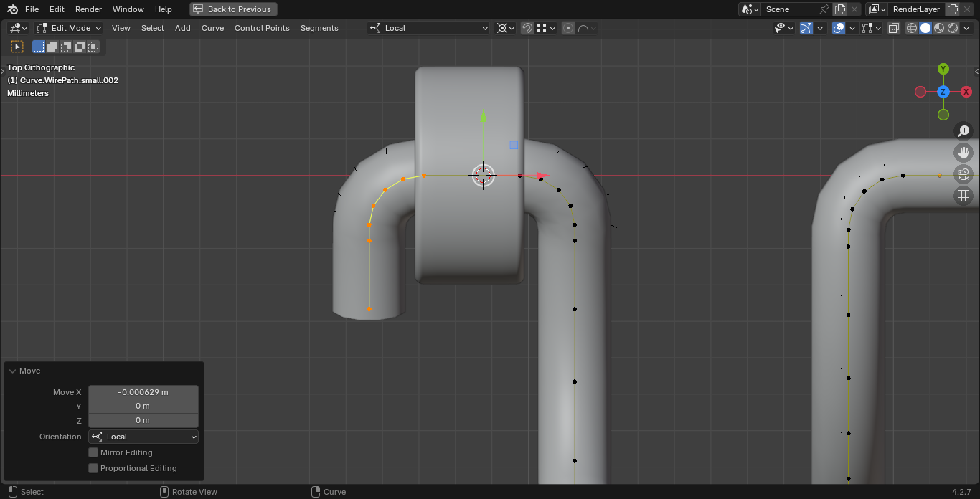Open the Curve menu
Viewport: 980px width, 499px height.
tap(212, 28)
